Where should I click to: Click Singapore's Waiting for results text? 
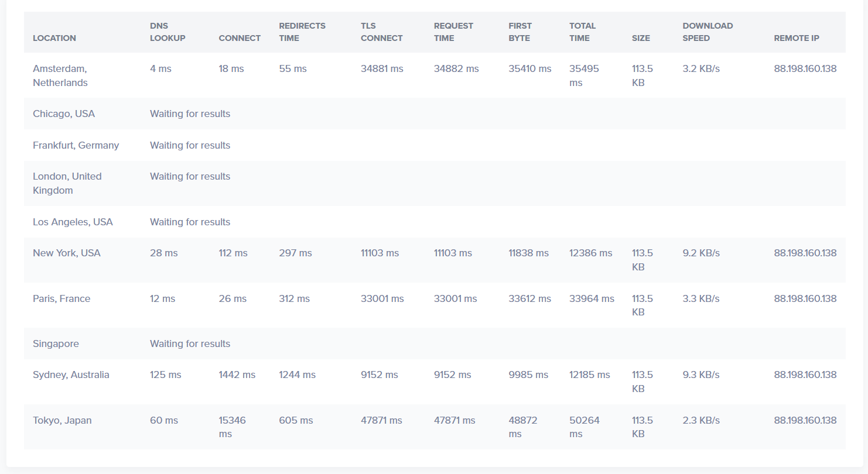click(190, 344)
